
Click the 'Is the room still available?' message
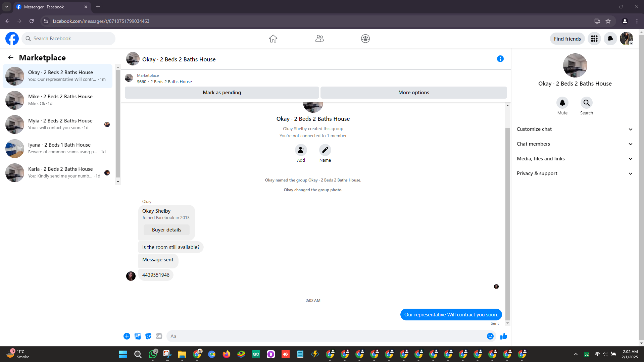point(171,247)
